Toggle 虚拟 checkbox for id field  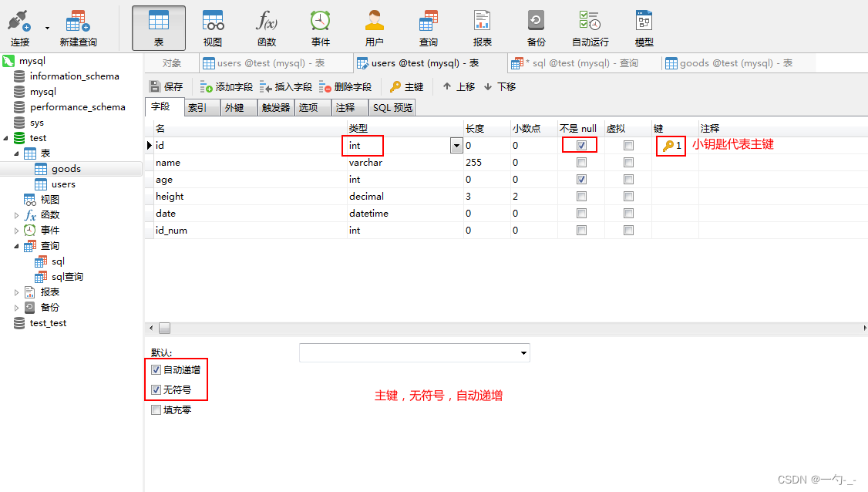628,145
